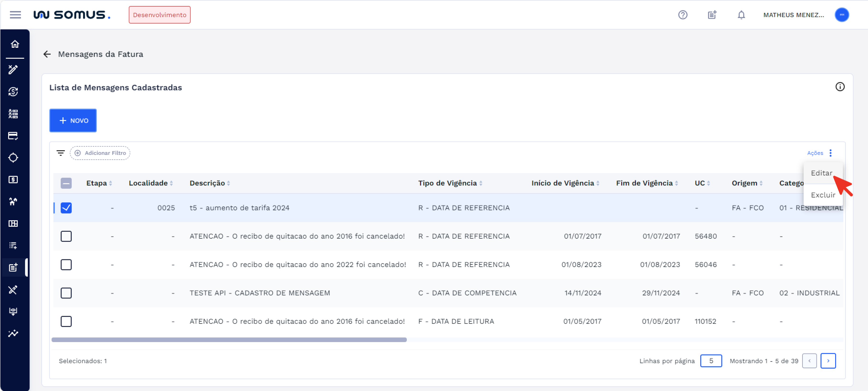
Task: Check the checkbox for the TESTE API row
Action: pyautogui.click(x=66, y=293)
